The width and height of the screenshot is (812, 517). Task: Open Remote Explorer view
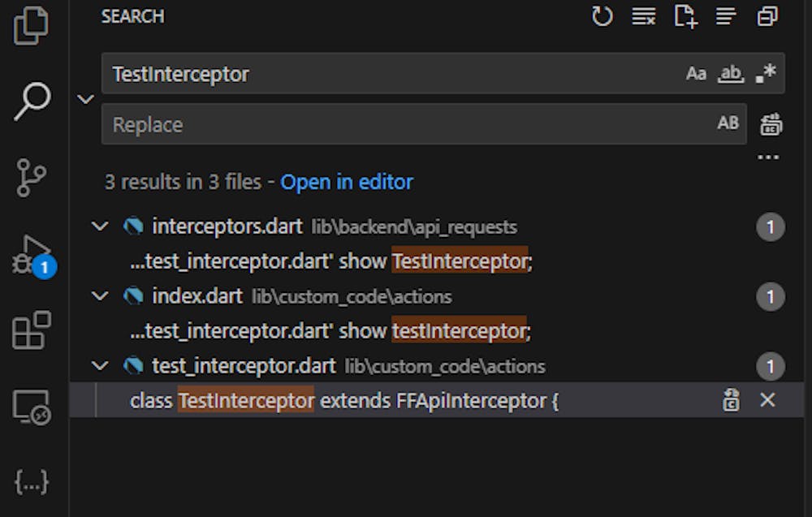pyautogui.click(x=32, y=406)
